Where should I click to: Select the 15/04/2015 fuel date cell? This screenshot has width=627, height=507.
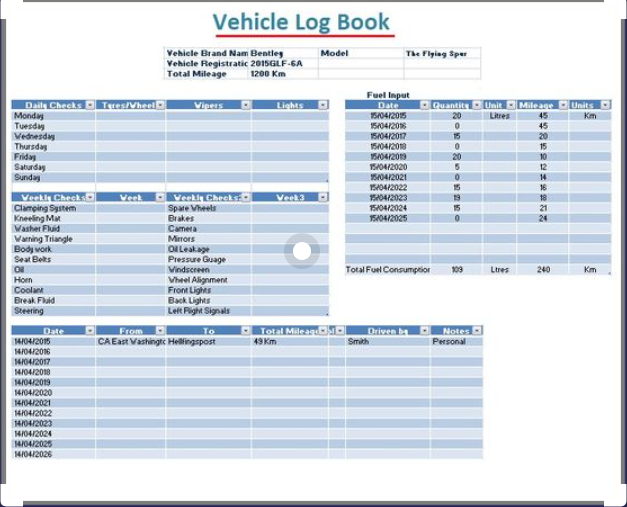click(387, 116)
